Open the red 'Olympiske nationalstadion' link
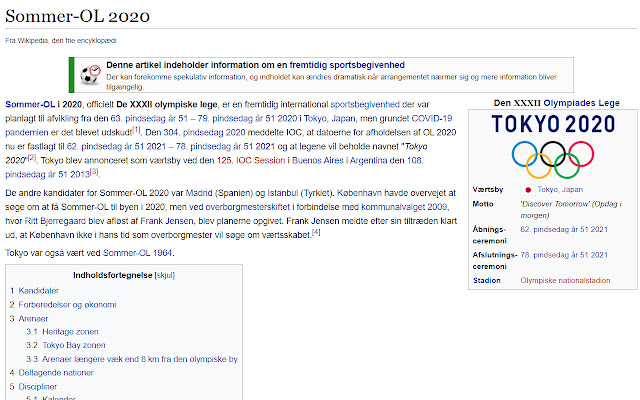The image size is (640, 400). 565,280
